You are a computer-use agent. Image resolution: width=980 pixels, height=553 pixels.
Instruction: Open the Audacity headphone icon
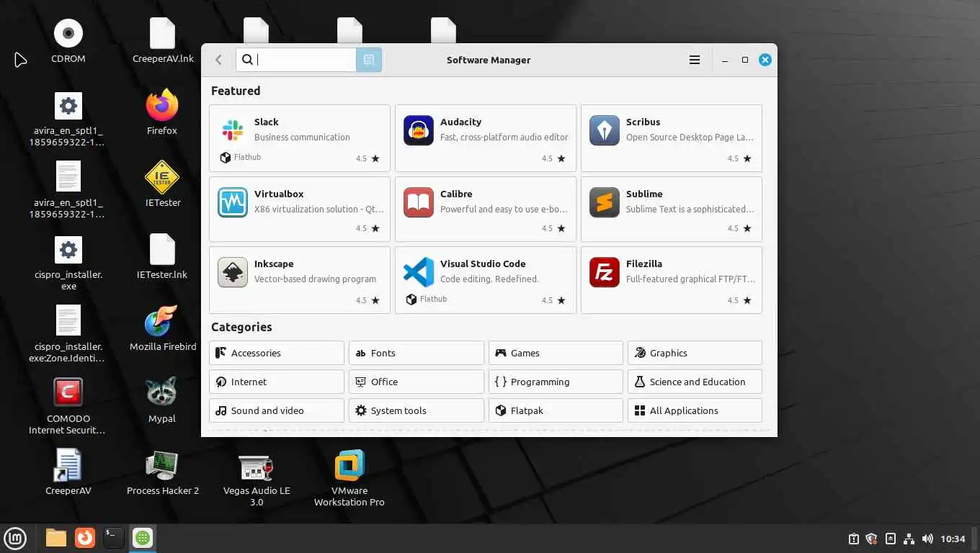point(418,130)
